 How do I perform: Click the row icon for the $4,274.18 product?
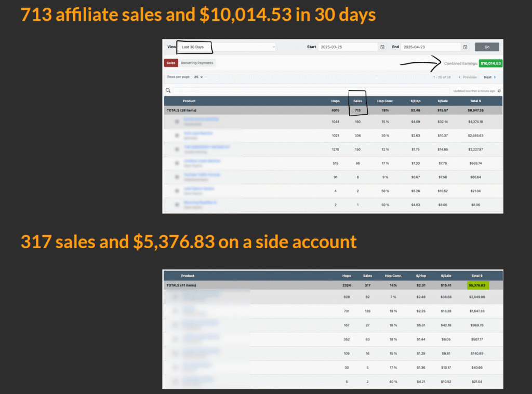tap(177, 121)
